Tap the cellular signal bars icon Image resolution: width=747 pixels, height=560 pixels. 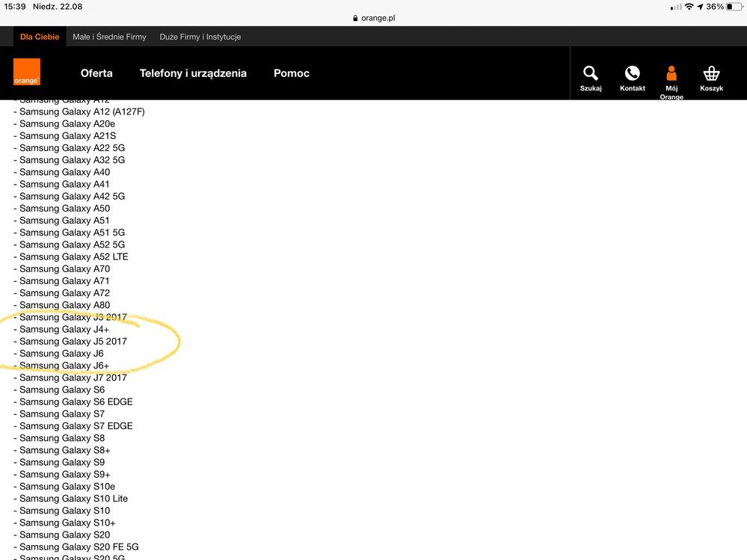(x=676, y=7)
